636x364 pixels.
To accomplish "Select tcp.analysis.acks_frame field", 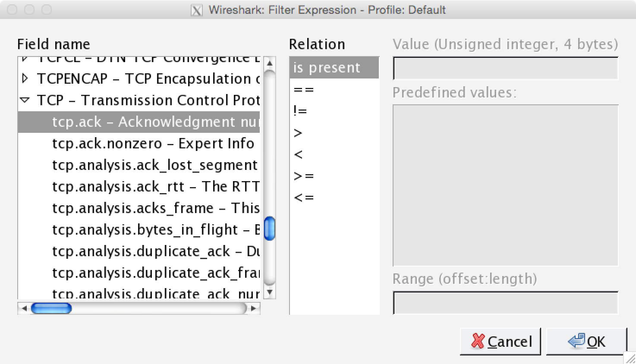I will pos(139,208).
